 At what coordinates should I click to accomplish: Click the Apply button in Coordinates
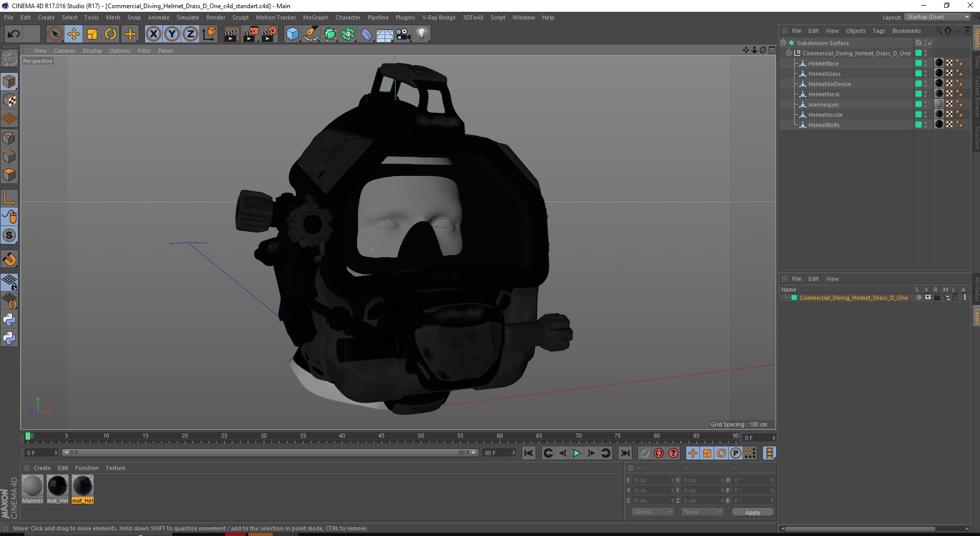[753, 512]
